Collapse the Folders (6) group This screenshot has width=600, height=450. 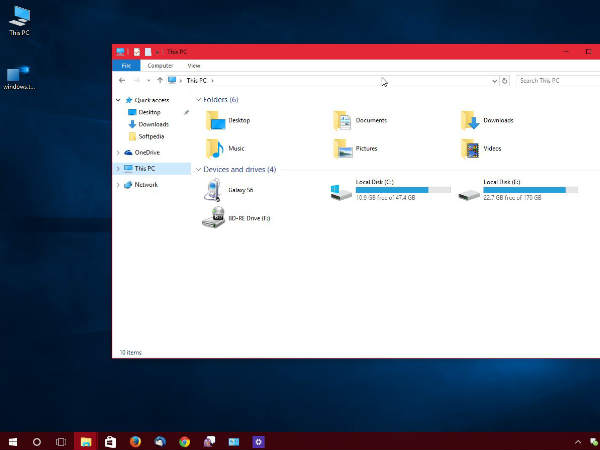[197, 100]
